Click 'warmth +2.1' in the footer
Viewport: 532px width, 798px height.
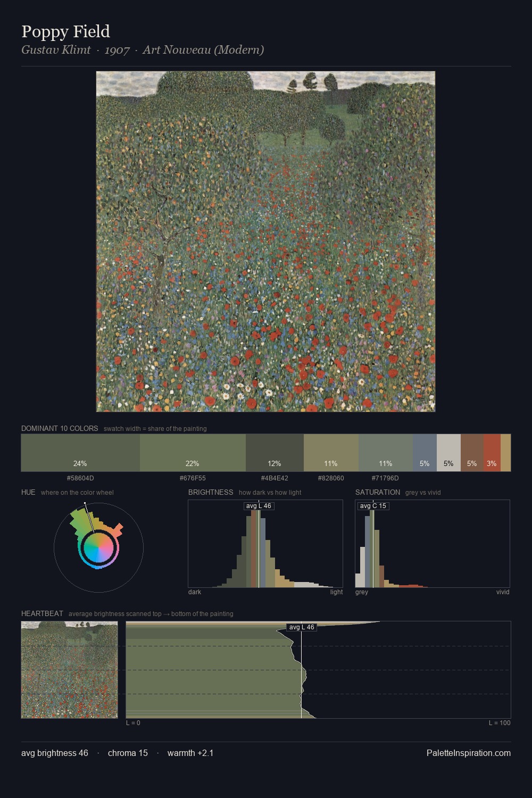(x=190, y=753)
